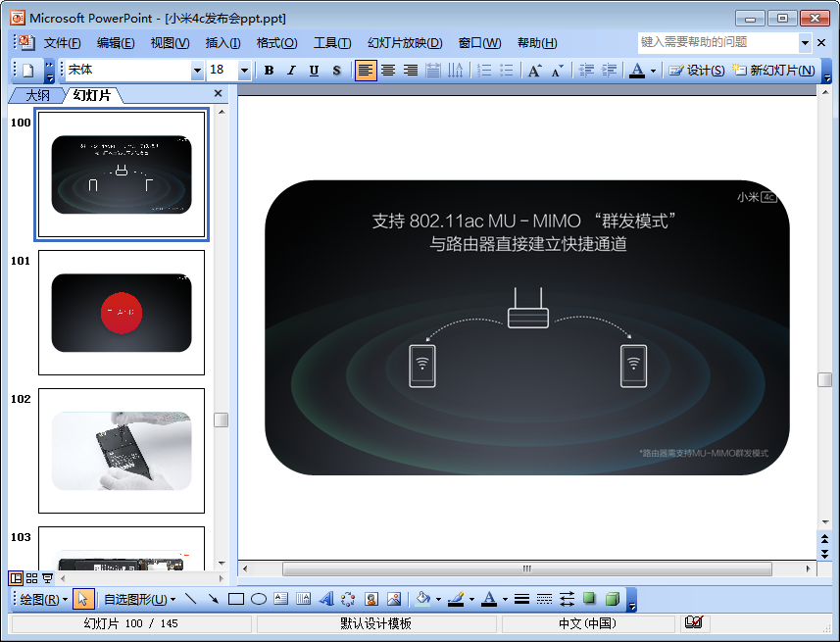
Task: Insert picture from file
Action: click(x=394, y=599)
